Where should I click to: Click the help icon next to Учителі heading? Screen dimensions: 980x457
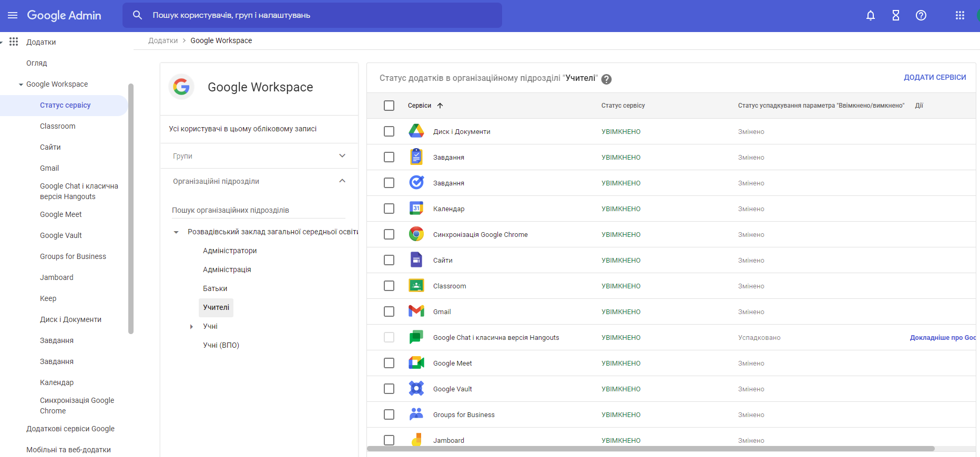pos(606,79)
